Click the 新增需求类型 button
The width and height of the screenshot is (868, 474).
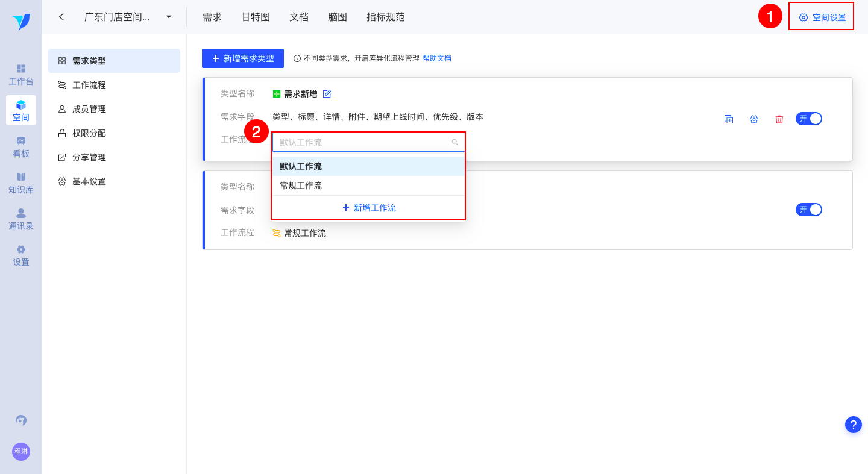coord(243,58)
